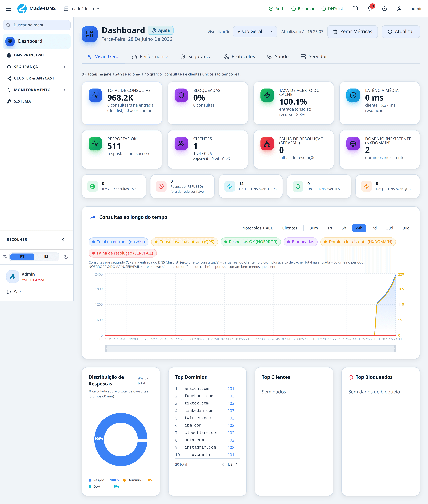Switch to the Performance tab
This screenshot has height=504, width=428.
tap(150, 57)
